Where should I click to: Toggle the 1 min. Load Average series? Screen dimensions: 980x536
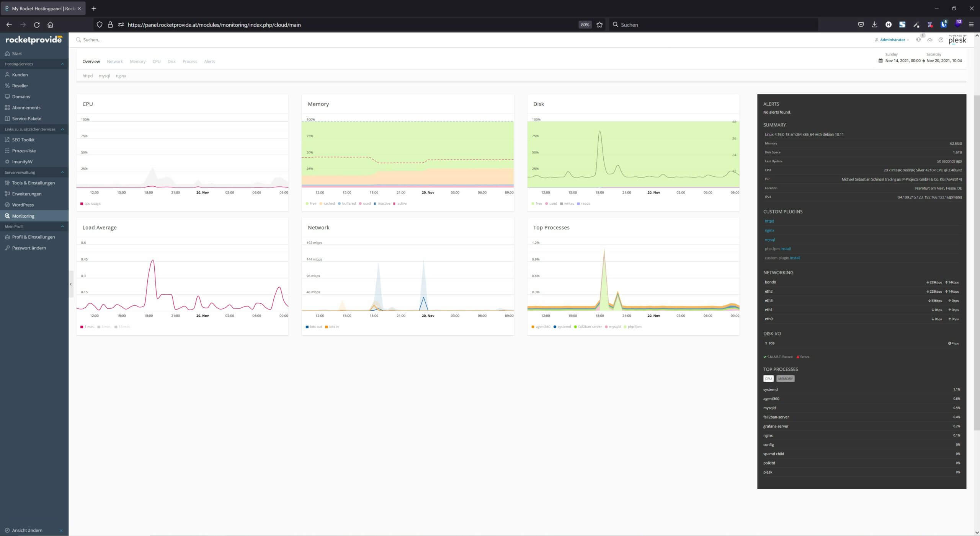[x=87, y=327]
